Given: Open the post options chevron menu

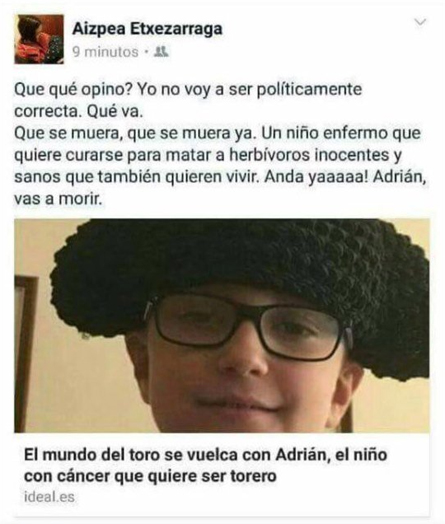Looking at the screenshot, I should (420, 22).
